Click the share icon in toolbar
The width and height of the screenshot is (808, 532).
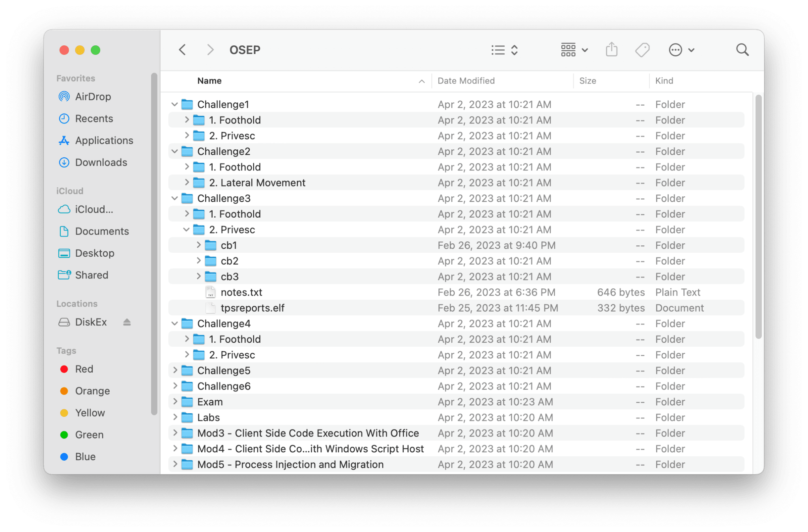[x=612, y=50]
